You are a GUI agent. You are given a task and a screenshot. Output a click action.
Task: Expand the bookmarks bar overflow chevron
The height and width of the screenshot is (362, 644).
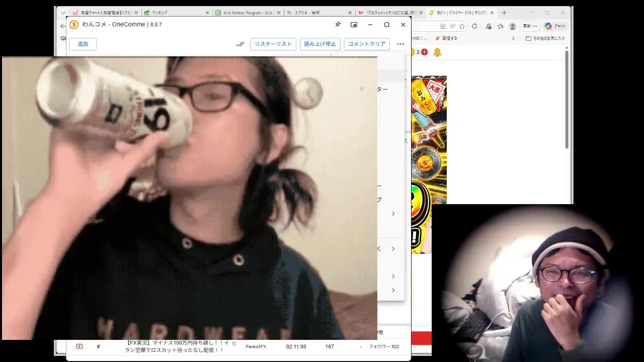coord(513,38)
